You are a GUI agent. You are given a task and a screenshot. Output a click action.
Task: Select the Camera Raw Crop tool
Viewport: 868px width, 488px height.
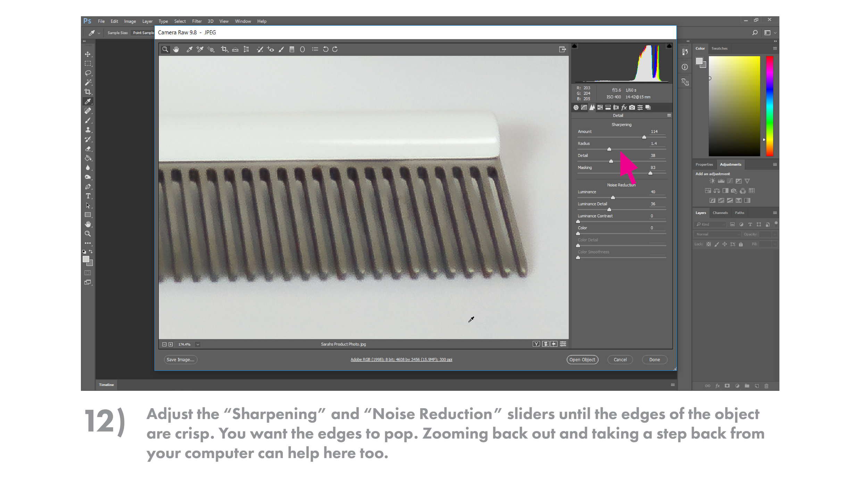(x=225, y=49)
